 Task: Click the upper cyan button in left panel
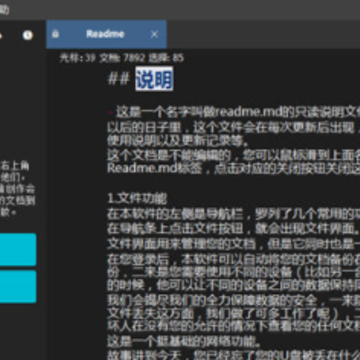(18, 249)
